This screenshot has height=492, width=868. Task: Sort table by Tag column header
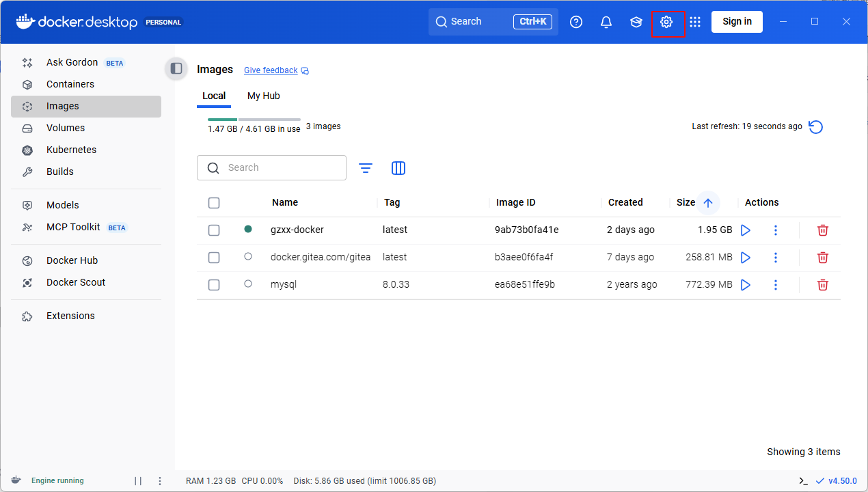[392, 203]
